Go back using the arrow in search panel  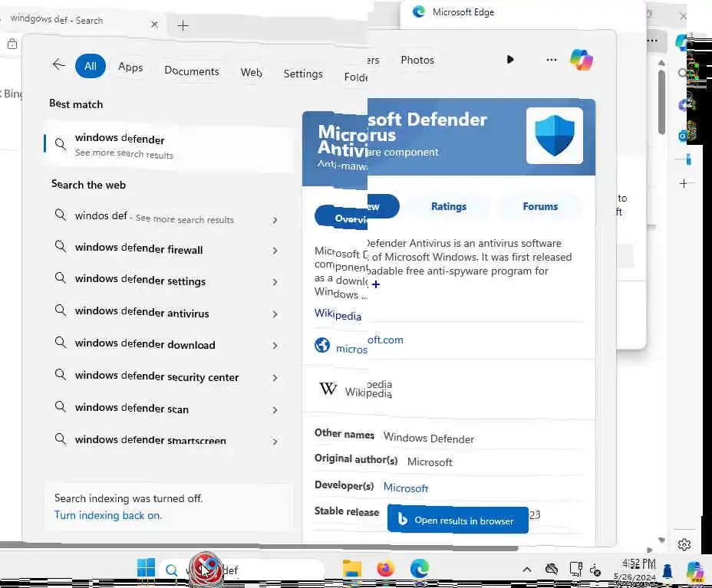coord(58,65)
